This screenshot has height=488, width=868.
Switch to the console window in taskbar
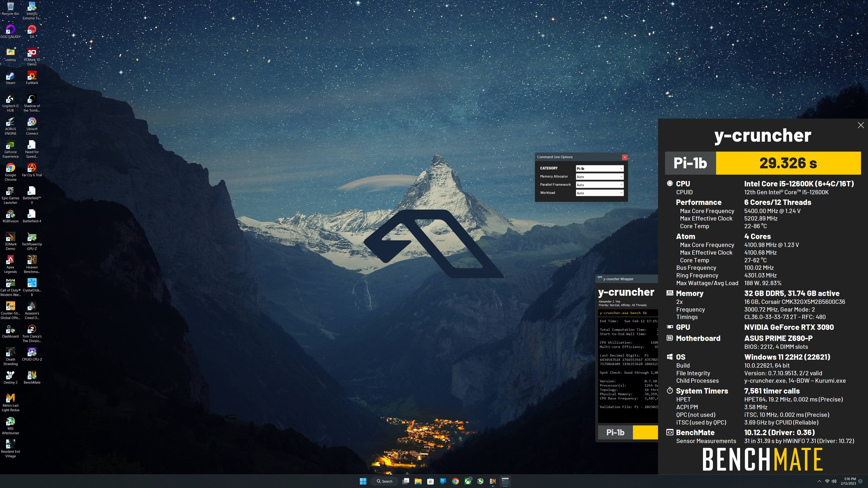[x=505, y=481]
